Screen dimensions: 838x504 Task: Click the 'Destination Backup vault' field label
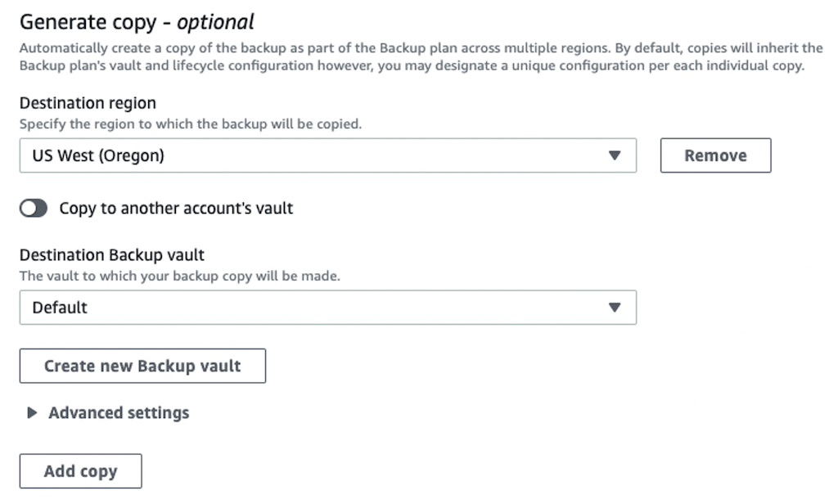112,255
